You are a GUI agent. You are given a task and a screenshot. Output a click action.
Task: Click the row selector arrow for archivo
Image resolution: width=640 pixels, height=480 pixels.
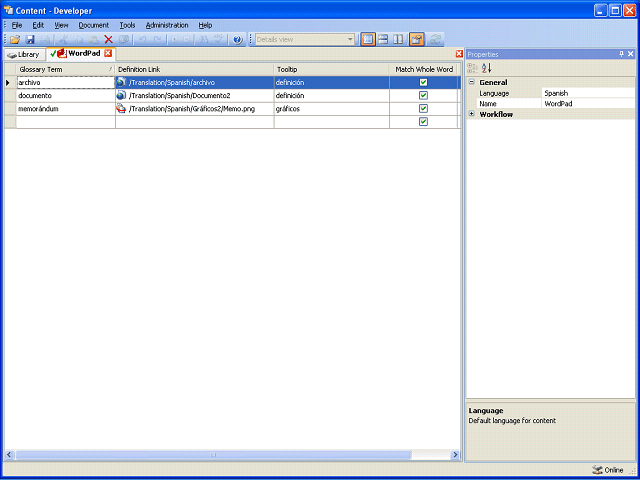pyautogui.click(x=8, y=82)
